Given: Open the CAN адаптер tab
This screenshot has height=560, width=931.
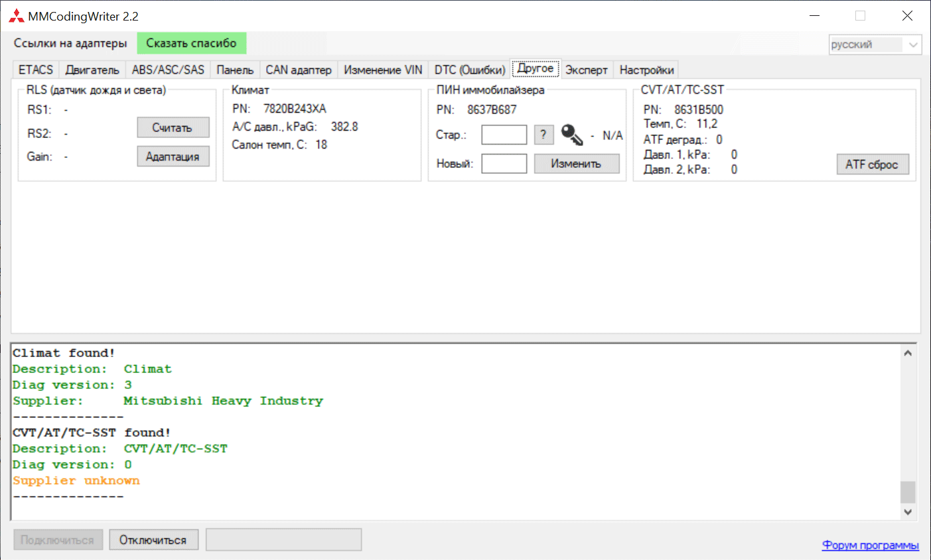Looking at the screenshot, I should (299, 70).
